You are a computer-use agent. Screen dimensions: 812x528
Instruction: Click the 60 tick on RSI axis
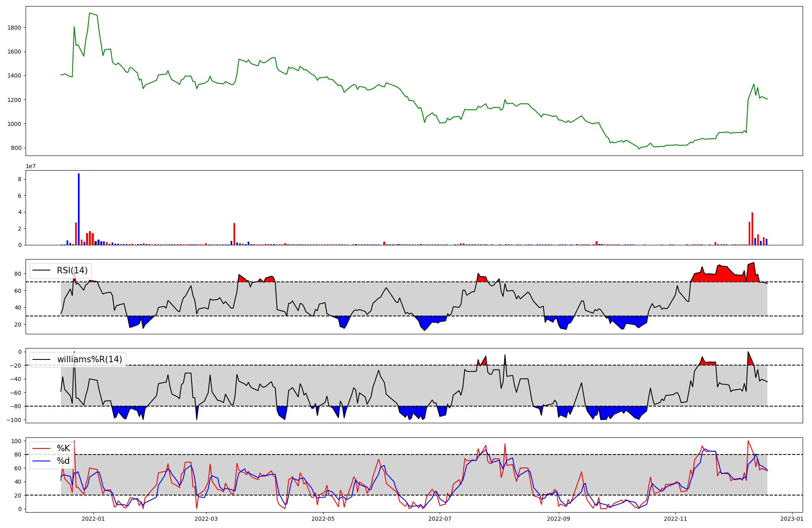(x=18, y=291)
